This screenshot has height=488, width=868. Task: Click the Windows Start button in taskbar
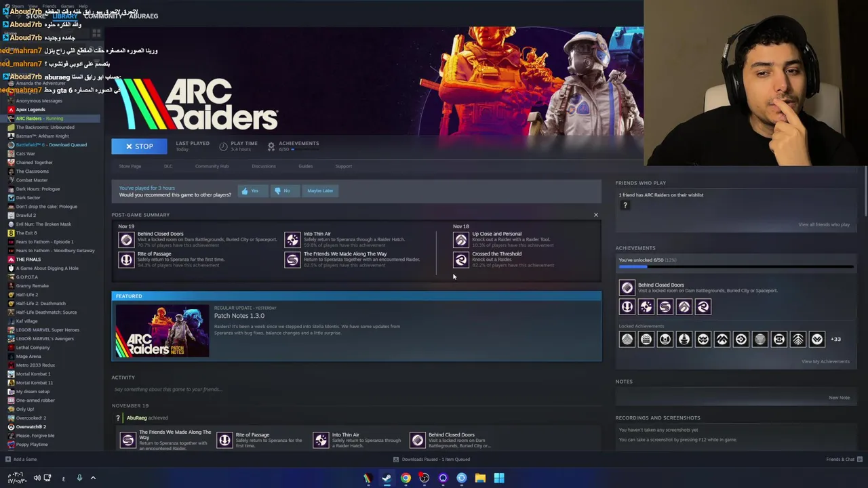pyautogui.click(x=499, y=479)
